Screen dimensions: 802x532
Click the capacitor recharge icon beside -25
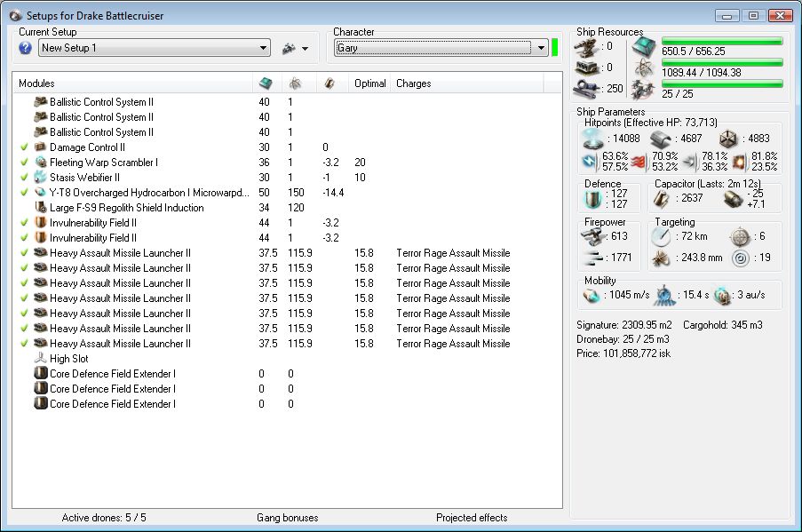pyautogui.click(x=733, y=199)
